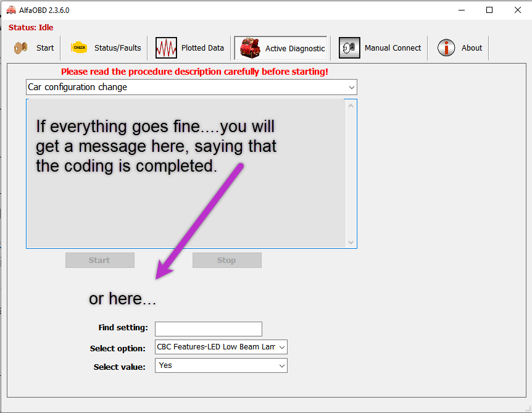Open the Select value dropdown showing Yes

click(x=221, y=365)
